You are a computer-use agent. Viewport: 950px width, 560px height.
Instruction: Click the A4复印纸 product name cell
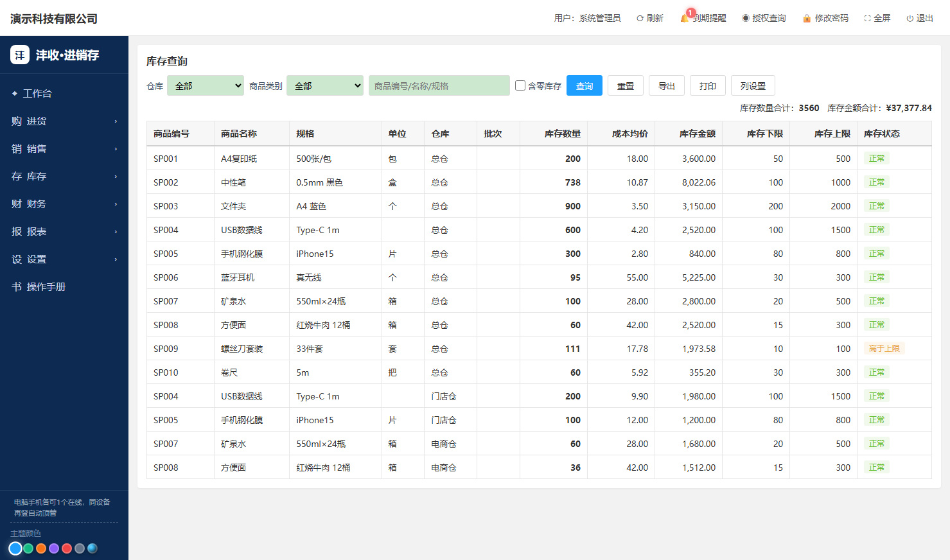252,159
